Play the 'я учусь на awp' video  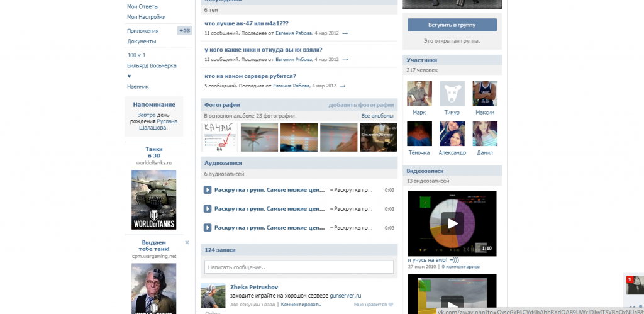[452, 222]
